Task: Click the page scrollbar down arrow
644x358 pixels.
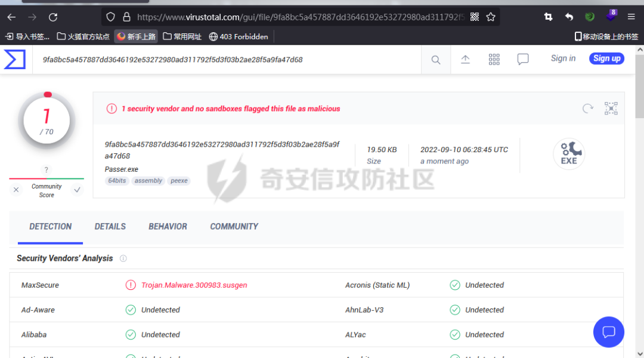Action: coord(640,354)
